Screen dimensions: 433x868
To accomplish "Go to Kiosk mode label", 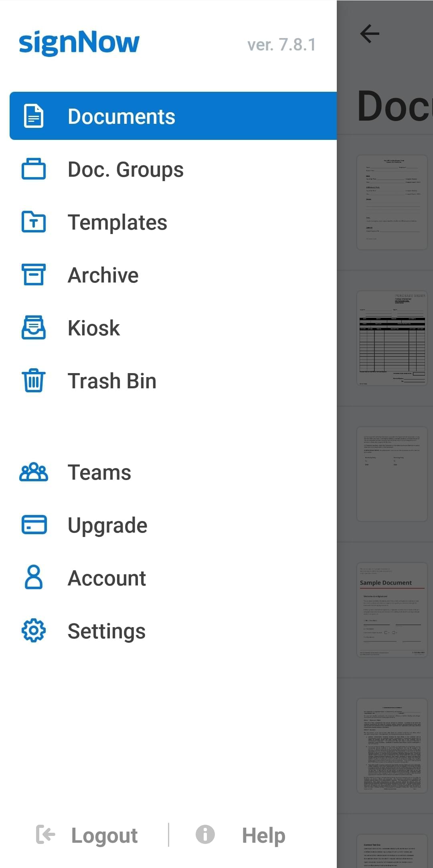I will (94, 328).
